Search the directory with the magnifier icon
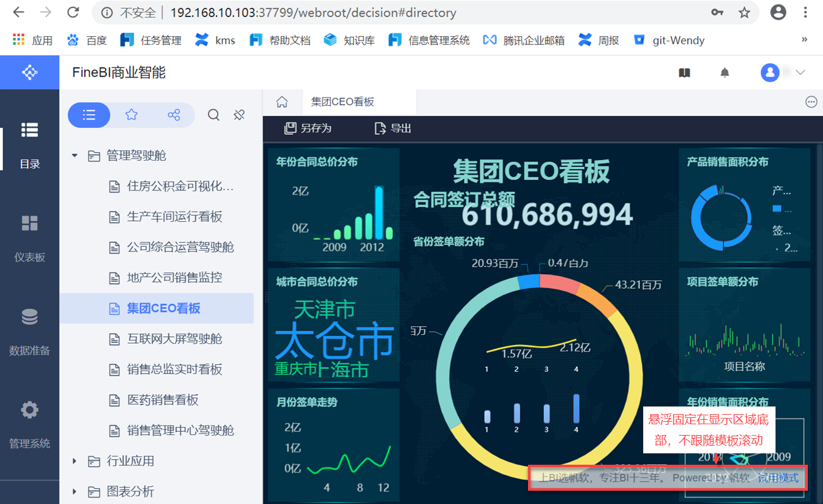 click(x=214, y=115)
